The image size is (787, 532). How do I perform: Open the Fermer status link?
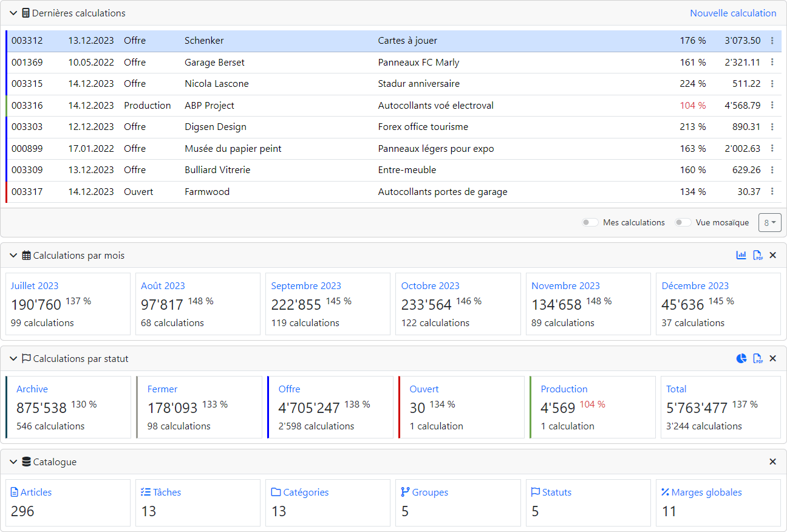click(162, 389)
